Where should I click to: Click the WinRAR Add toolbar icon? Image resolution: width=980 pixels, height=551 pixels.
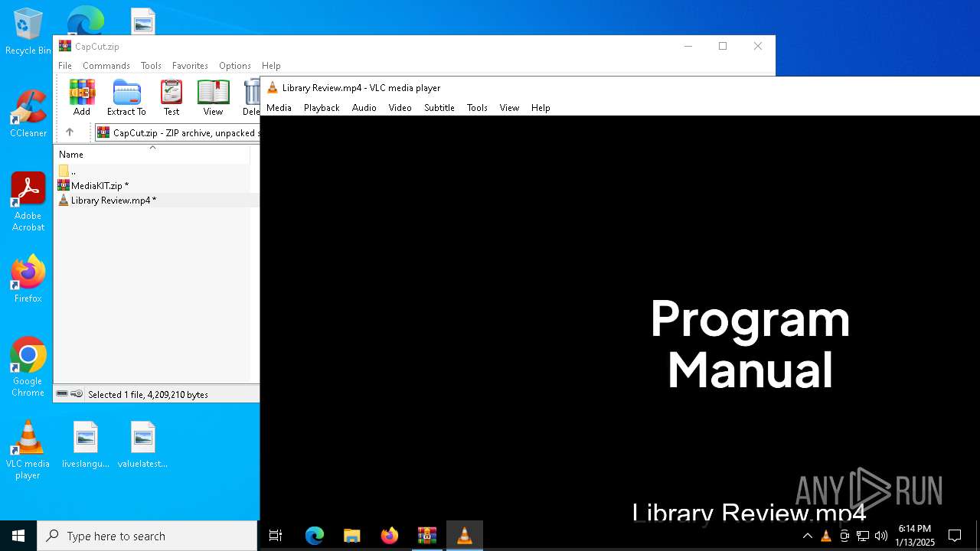pyautogui.click(x=82, y=97)
